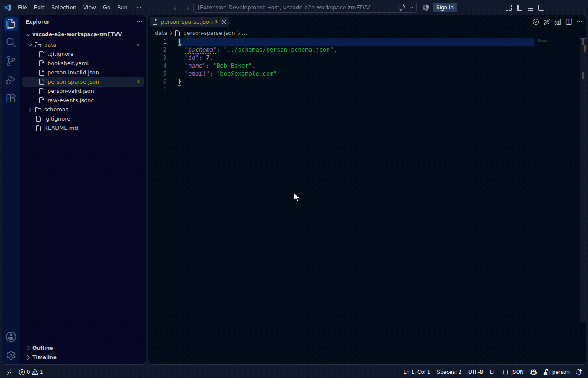The height and width of the screenshot is (378, 588).
Task: Click the remote window indicator in the status bar
Action: (x=9, y=372)
